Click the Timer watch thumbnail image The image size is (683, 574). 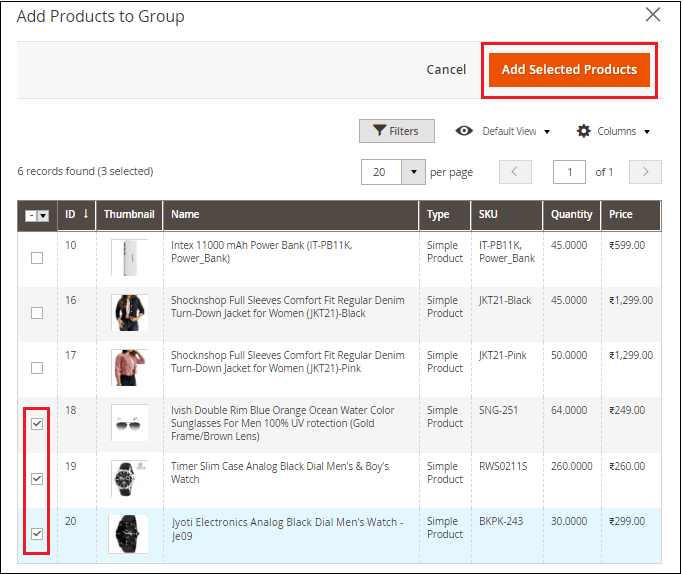pyautogui.click(x=129, y=479)
